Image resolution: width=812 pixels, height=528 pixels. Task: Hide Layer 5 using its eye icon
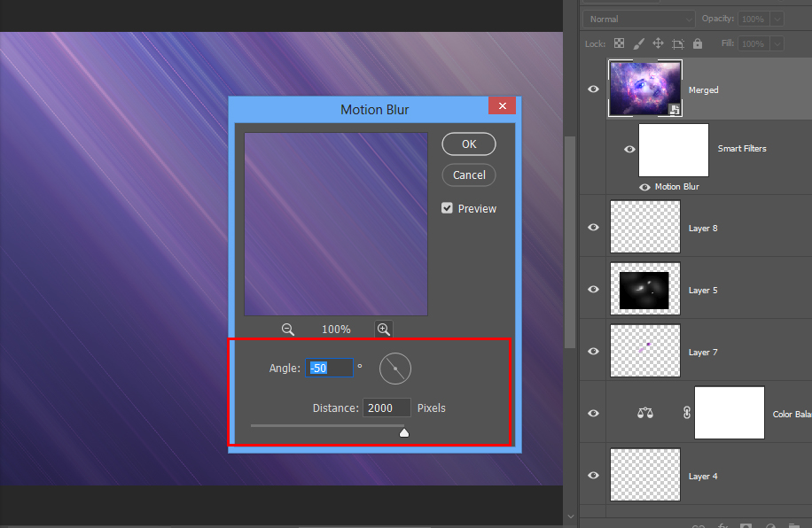coord(594,289)
